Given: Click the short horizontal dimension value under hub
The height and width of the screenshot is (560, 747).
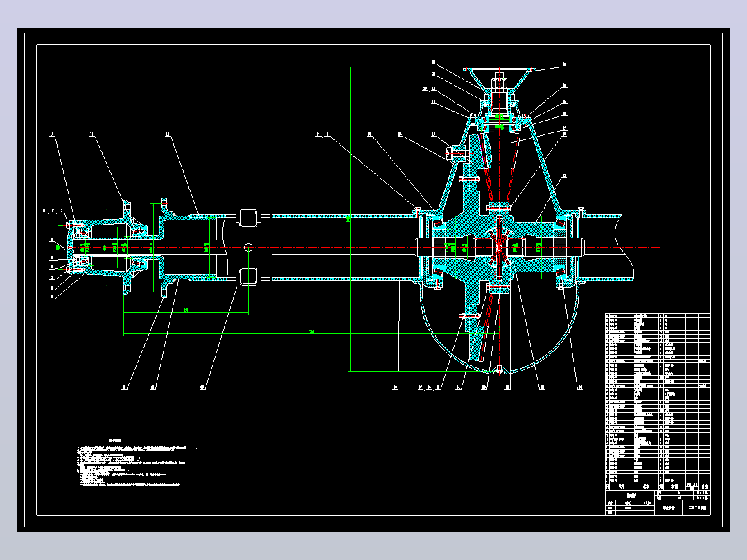Looking at the screenshot, I should pyautogui.click(x=186, y=310).
